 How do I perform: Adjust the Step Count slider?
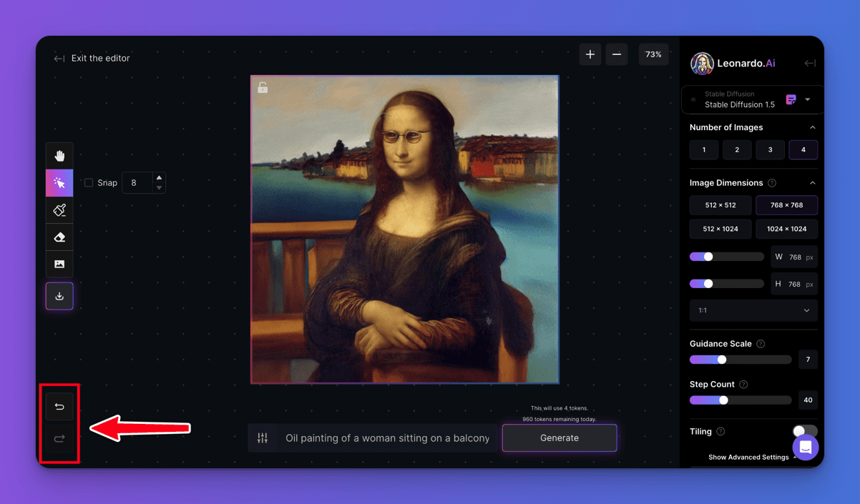pos(741,400)
